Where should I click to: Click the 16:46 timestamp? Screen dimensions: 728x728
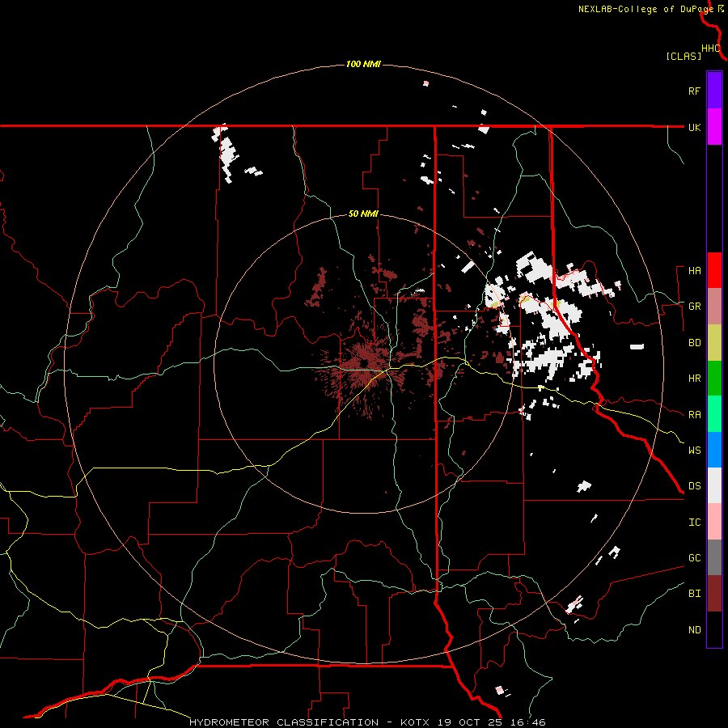527,722
